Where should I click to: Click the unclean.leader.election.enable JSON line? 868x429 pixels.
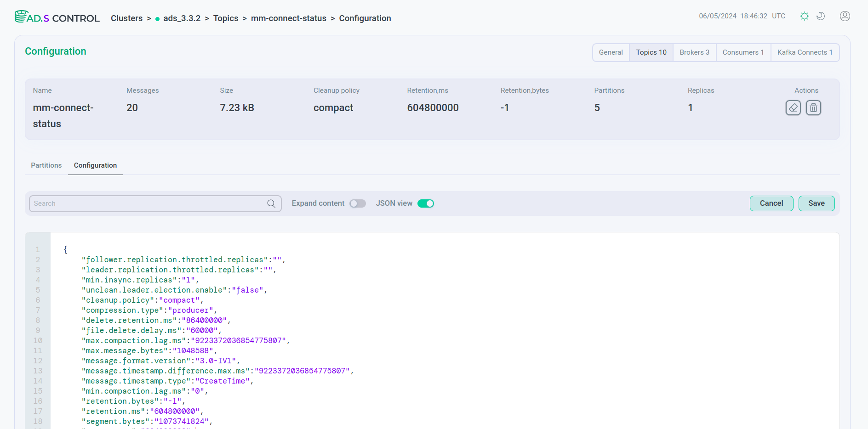[x=174, y=290]
